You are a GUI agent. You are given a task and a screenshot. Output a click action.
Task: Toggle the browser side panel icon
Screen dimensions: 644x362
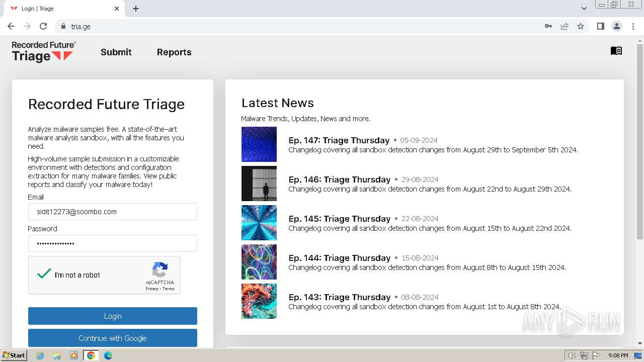600,26
